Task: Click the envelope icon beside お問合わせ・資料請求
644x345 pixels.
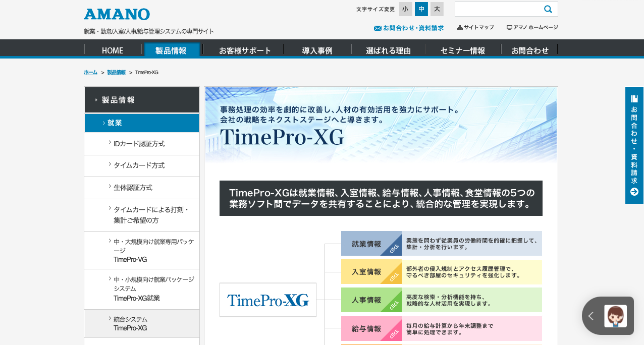Action: [378, 28]
